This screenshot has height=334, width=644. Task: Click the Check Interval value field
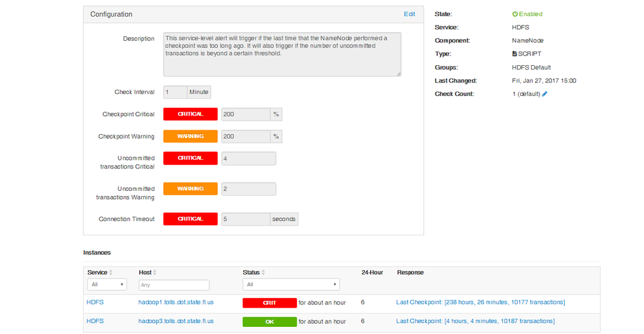point(175,92)
